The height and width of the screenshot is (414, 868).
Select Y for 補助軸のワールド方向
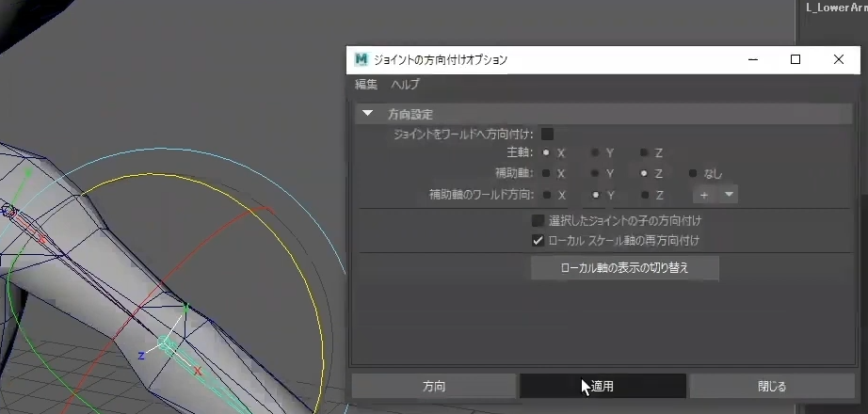tap(595, 195)
